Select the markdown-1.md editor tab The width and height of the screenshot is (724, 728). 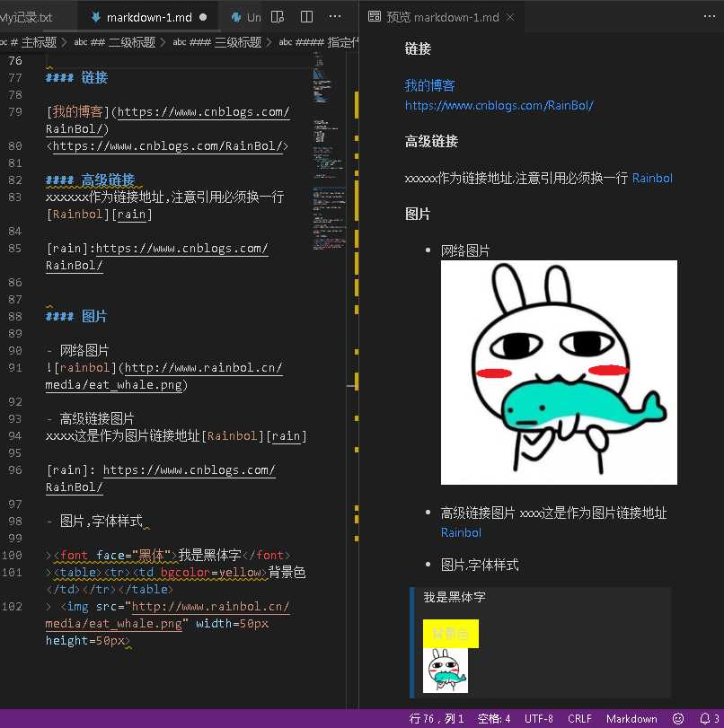(149, 18)
